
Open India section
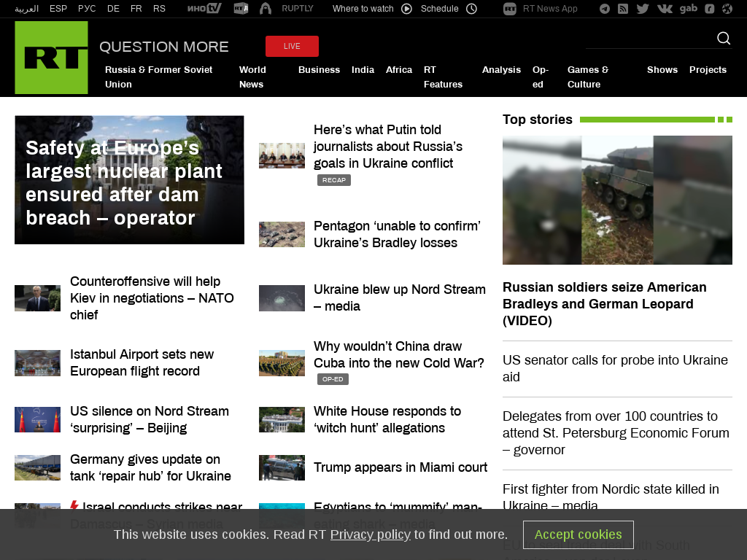coord(363,69)
